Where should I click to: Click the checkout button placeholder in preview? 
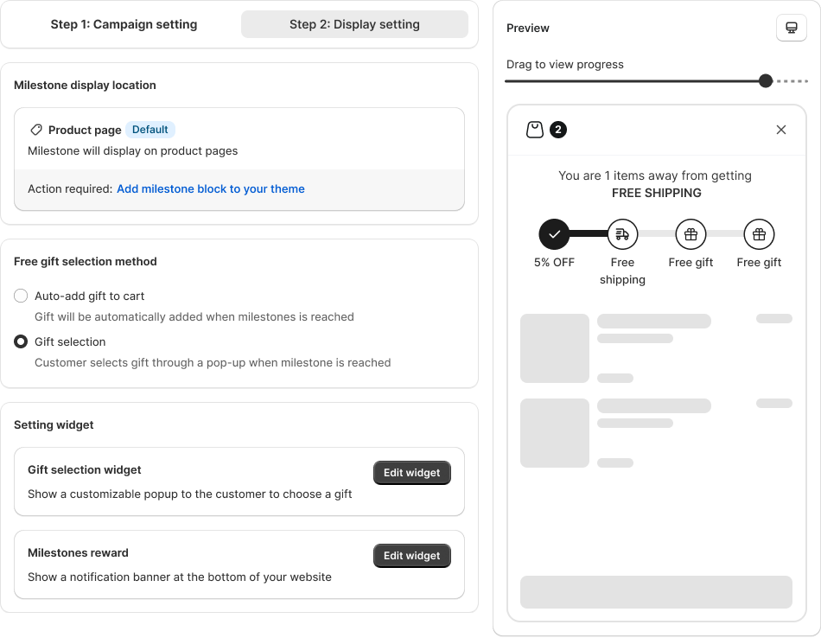click(x=656, y=592)
